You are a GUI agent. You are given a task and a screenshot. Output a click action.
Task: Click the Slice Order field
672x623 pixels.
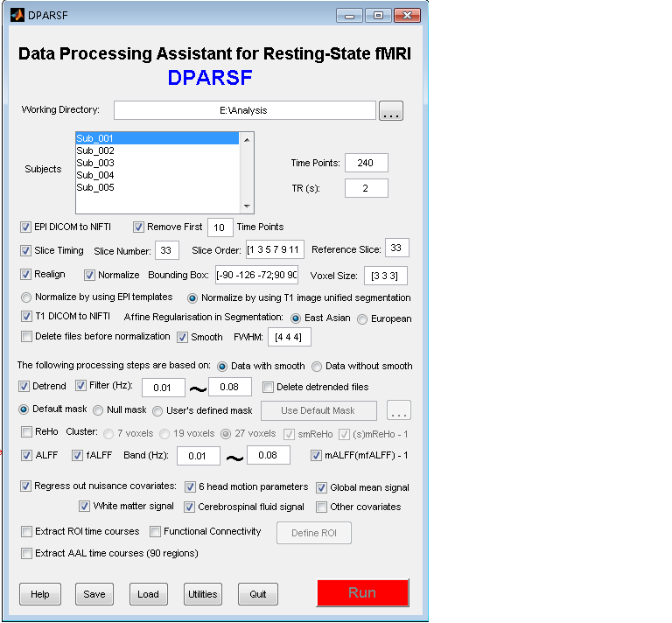[275, 249]
